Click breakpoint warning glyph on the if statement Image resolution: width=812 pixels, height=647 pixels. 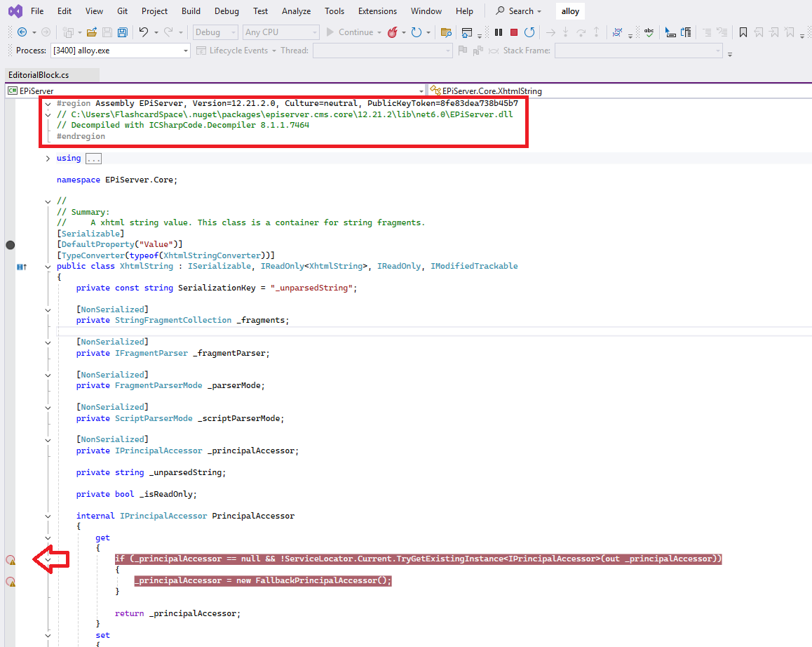(x=11, y=560)
